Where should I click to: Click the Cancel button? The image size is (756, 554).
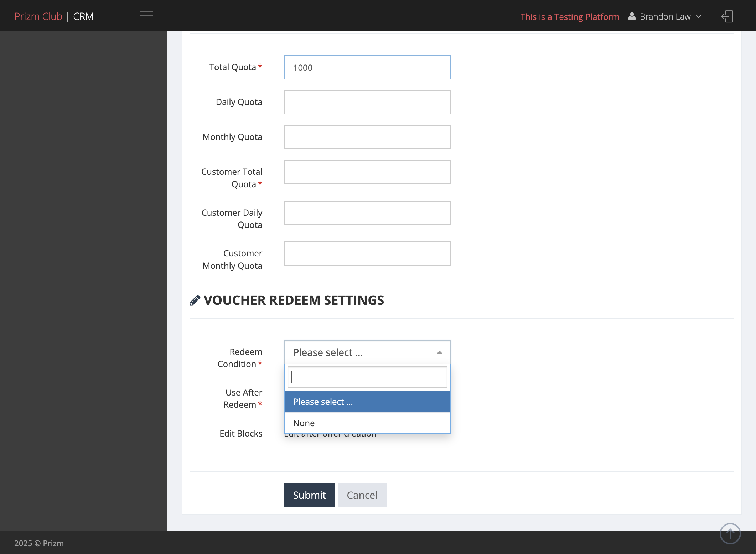(362, 495)
